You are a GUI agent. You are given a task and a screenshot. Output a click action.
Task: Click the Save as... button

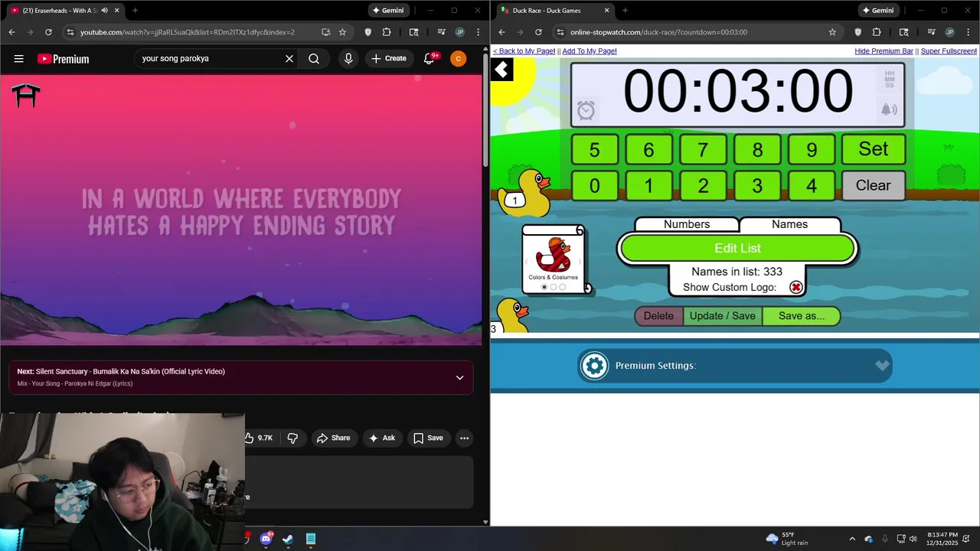click(802, 316)
